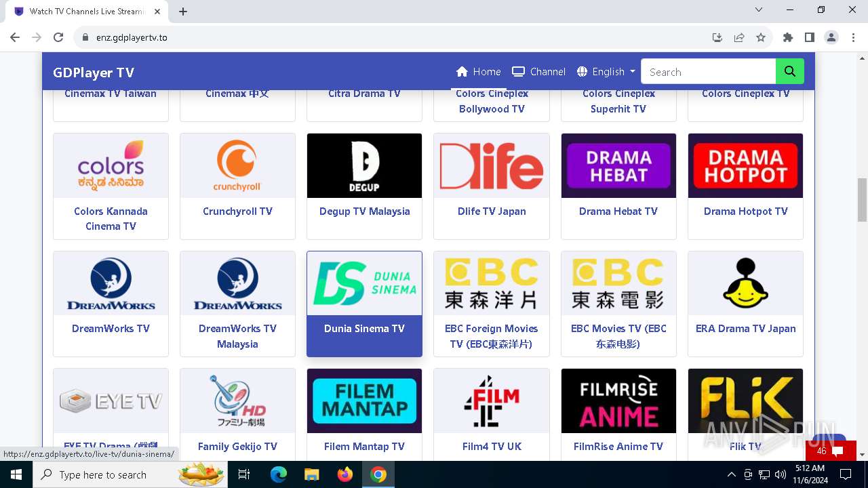Screen dimensions: 868x488
Task: Open ERA Drama TV Japan logo
Action: (x=745, y=283)
